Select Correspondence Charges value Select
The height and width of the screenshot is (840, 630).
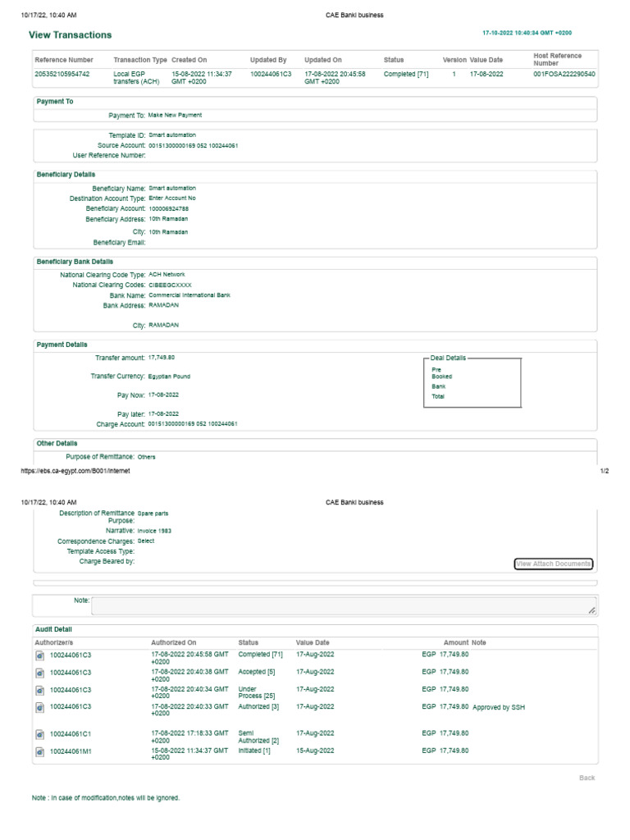click(146, 541)
